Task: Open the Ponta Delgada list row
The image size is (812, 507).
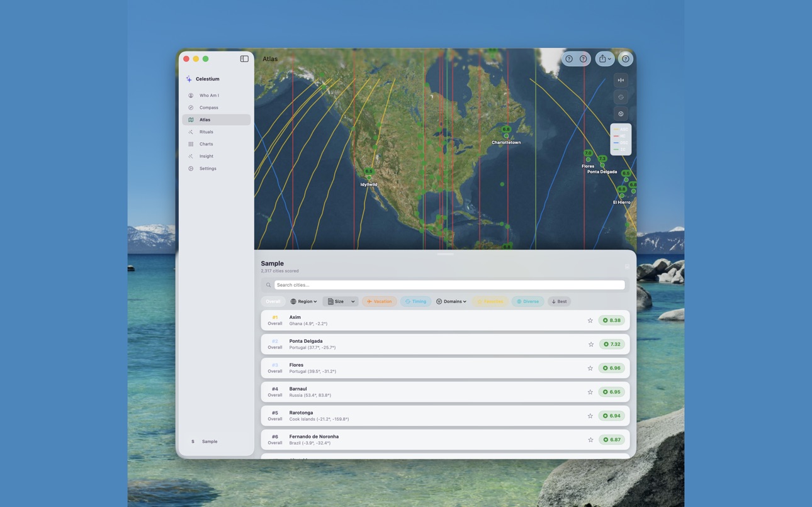Action: coord(445,344)
